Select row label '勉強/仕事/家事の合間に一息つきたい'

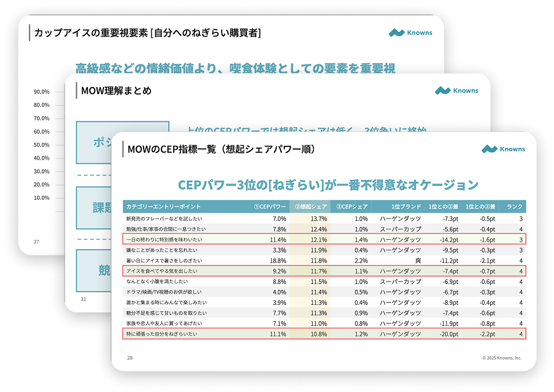tap(166, 229)
